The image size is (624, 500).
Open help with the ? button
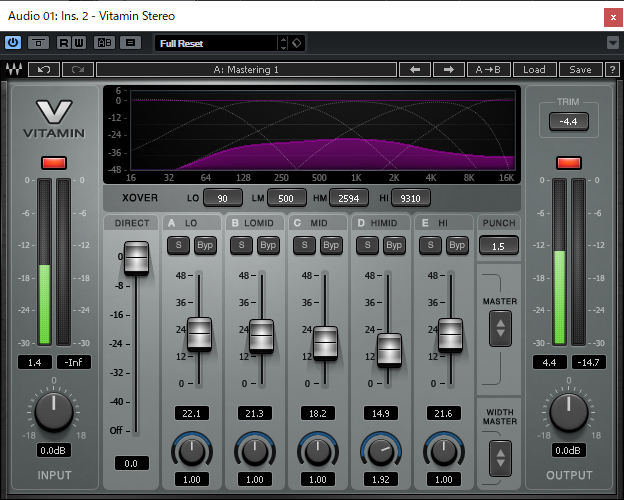pos(612,70)
